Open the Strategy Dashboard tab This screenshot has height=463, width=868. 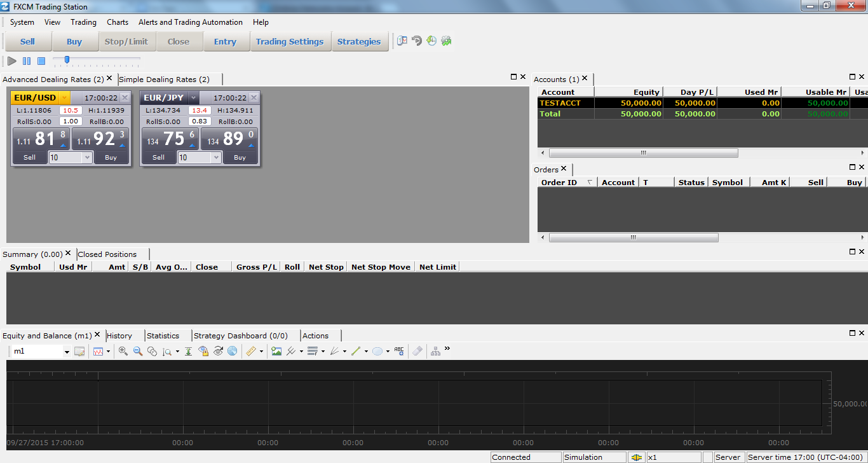pos(241,336)
